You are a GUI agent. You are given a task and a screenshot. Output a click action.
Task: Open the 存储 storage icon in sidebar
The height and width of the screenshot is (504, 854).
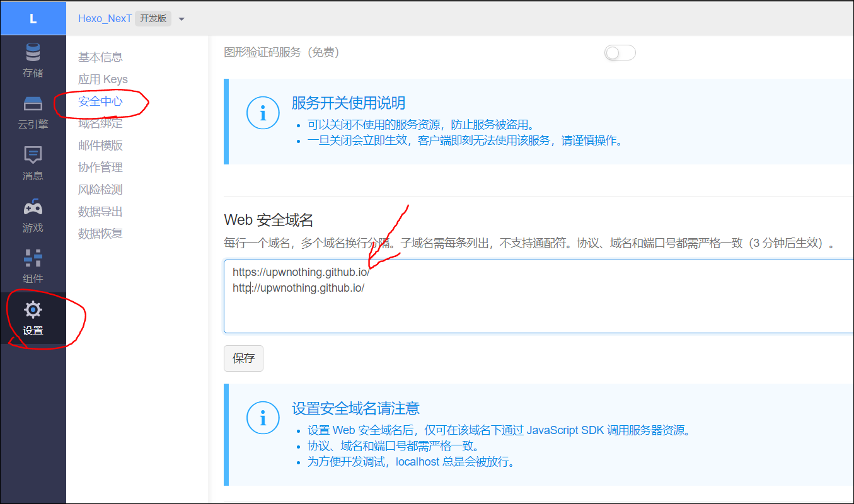[x=33, y=53]
